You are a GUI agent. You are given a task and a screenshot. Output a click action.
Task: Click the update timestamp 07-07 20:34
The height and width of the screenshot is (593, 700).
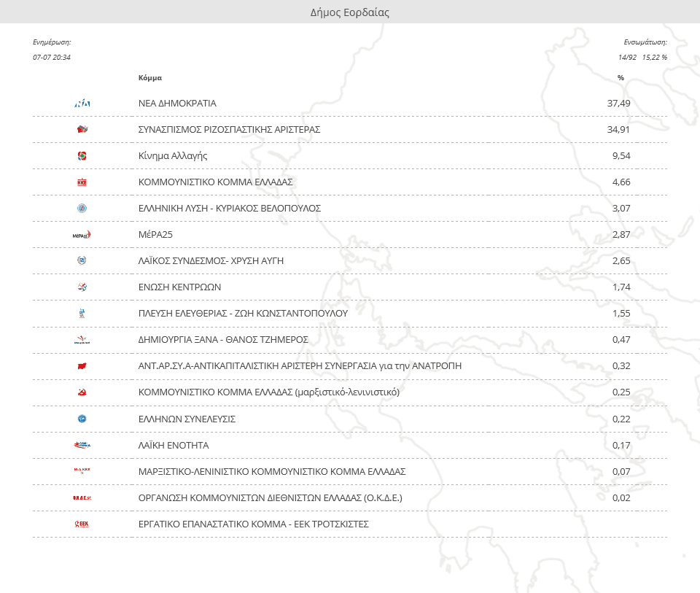[x=52, y=58]
